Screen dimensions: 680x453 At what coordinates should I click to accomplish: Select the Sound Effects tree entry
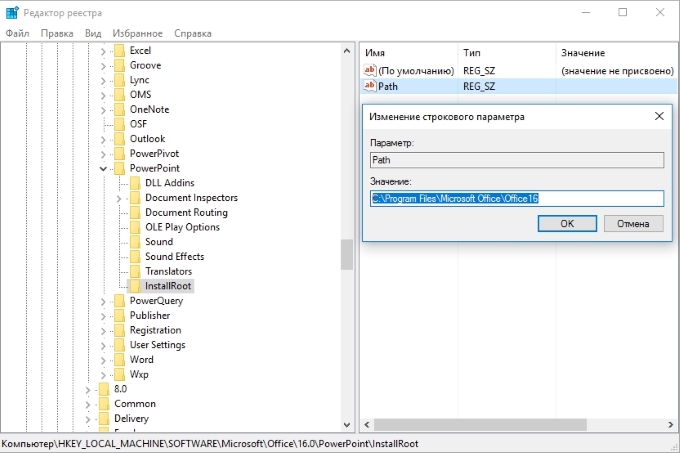coord(174,257)
